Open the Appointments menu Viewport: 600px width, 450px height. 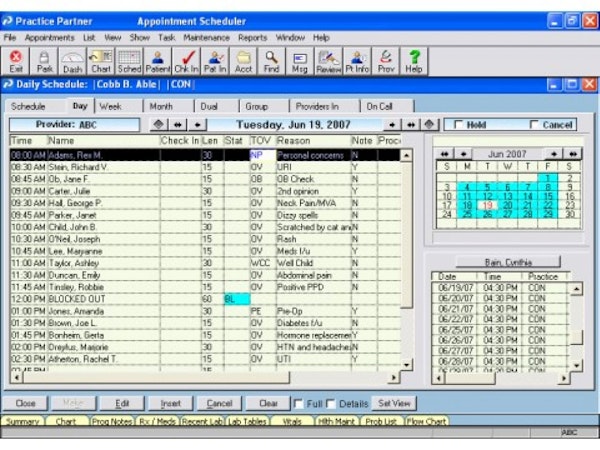coord(50,38)
